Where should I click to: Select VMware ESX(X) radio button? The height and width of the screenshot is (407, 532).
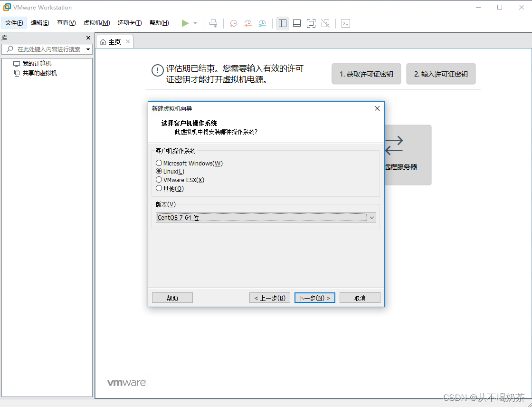click(x=159, y=180)
